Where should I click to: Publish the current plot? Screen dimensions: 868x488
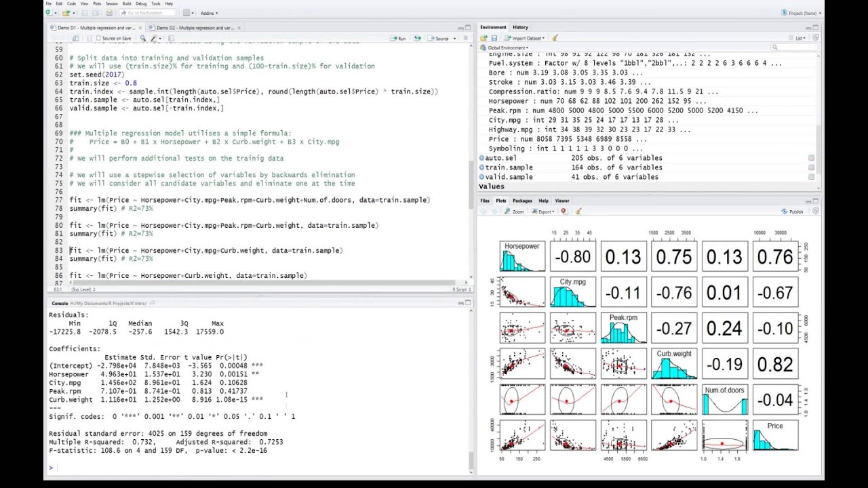pyautogui.click(x=792, y=211)
